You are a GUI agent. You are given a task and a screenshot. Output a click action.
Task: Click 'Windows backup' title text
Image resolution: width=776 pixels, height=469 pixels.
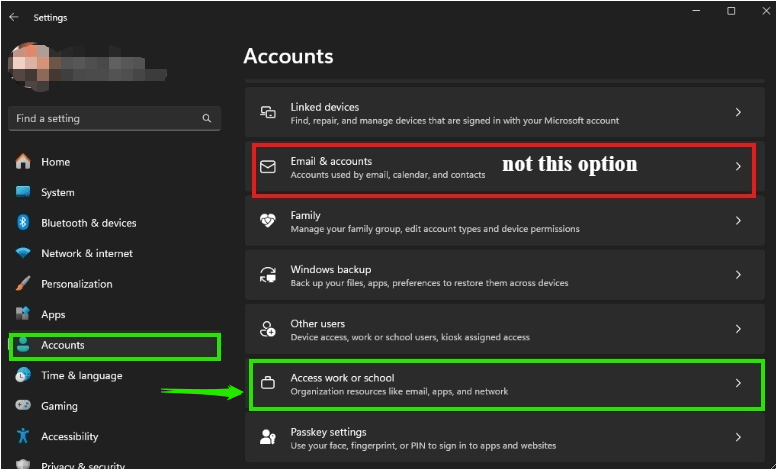(331, 269)
